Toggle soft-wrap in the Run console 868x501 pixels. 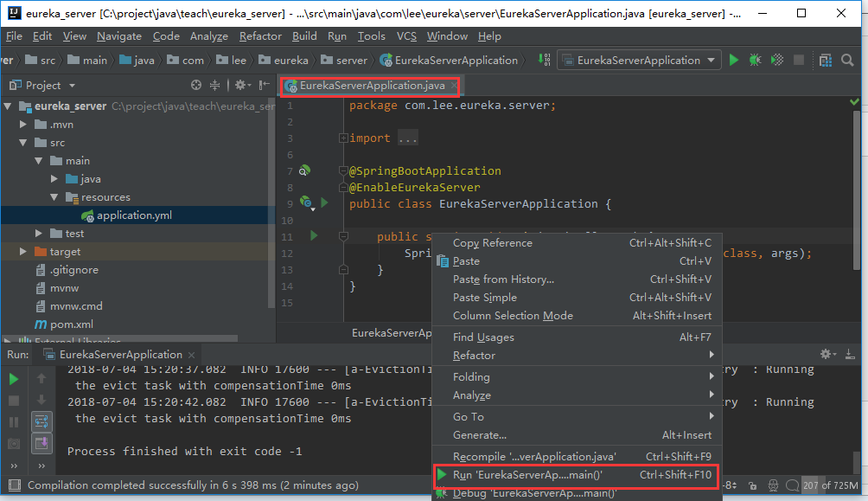(41, 421)
